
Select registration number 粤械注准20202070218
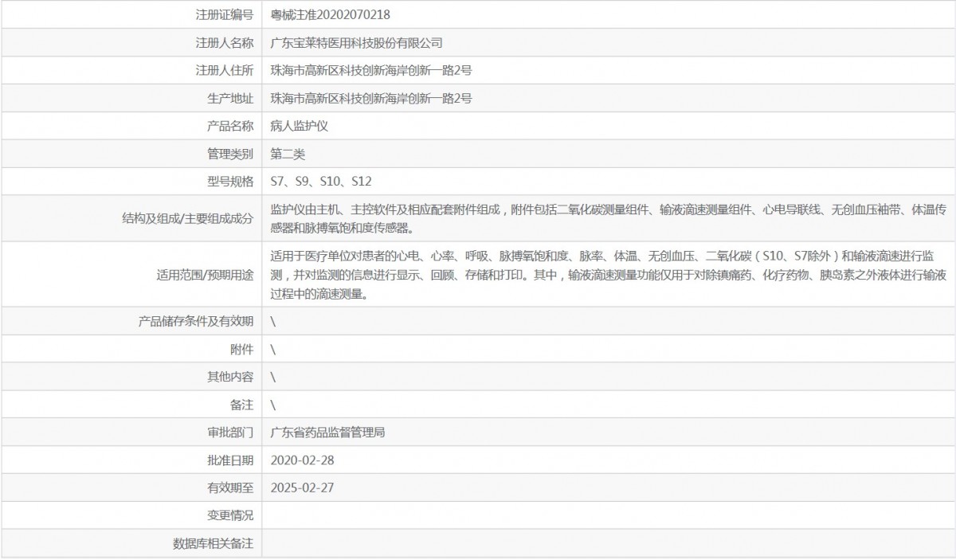coord(331,14)
